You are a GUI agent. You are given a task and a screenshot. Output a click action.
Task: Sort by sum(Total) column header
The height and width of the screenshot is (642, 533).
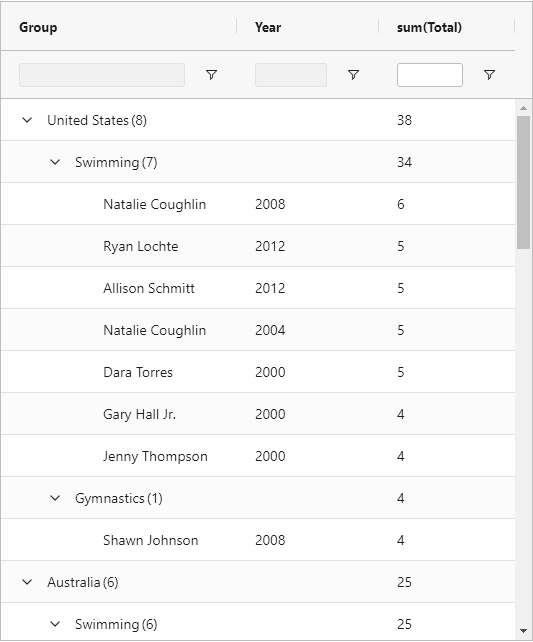click(x=429, y=27)
